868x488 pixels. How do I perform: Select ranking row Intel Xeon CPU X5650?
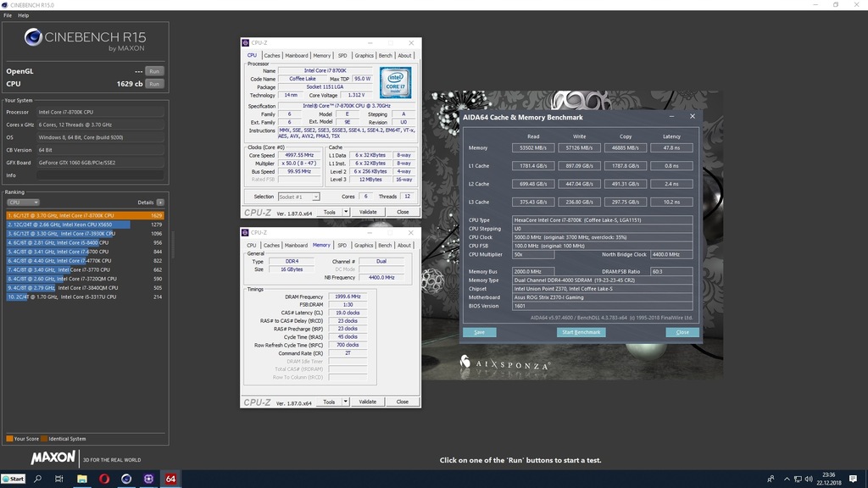click(x=86, y=225)
